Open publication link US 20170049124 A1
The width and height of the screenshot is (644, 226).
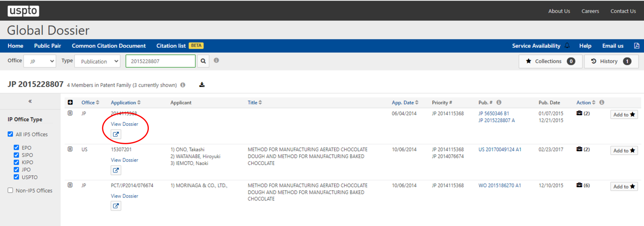[500, 150]
